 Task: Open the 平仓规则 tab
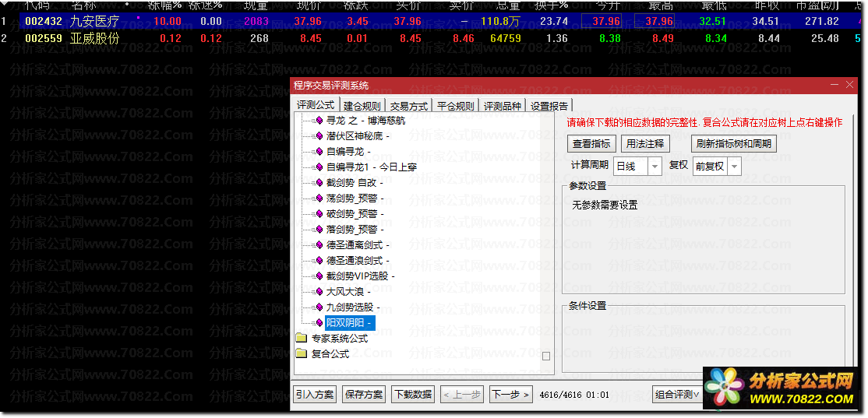pyautogui.click(x=456, y=106)
